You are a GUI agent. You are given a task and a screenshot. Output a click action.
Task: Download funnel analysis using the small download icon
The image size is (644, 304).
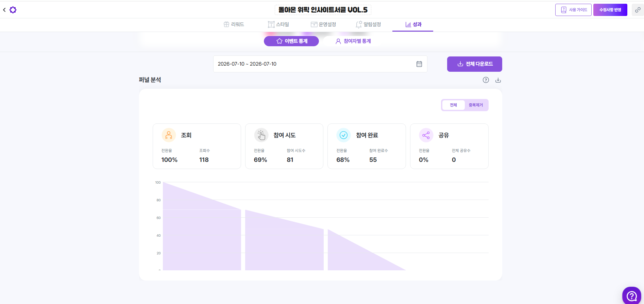498,80
